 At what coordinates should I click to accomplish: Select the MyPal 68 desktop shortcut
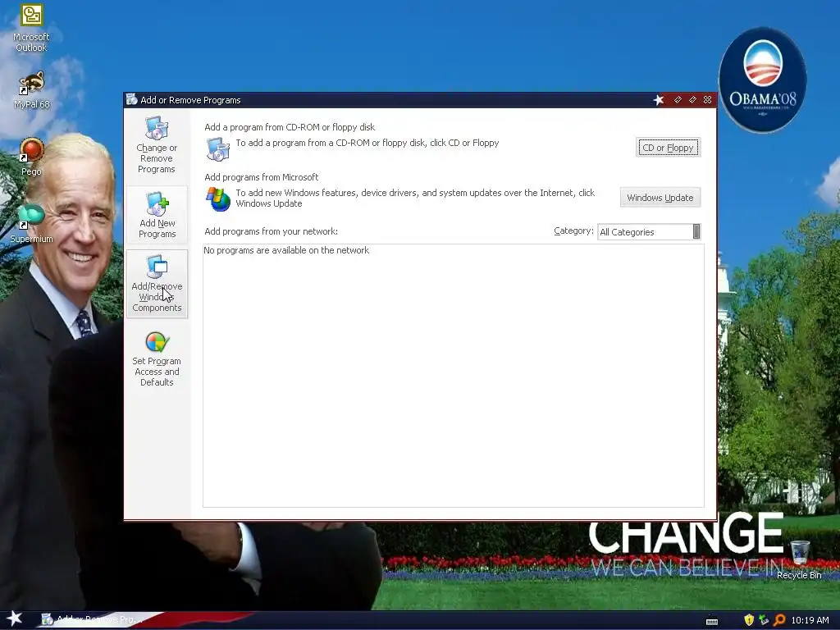[x=32, y=90]
